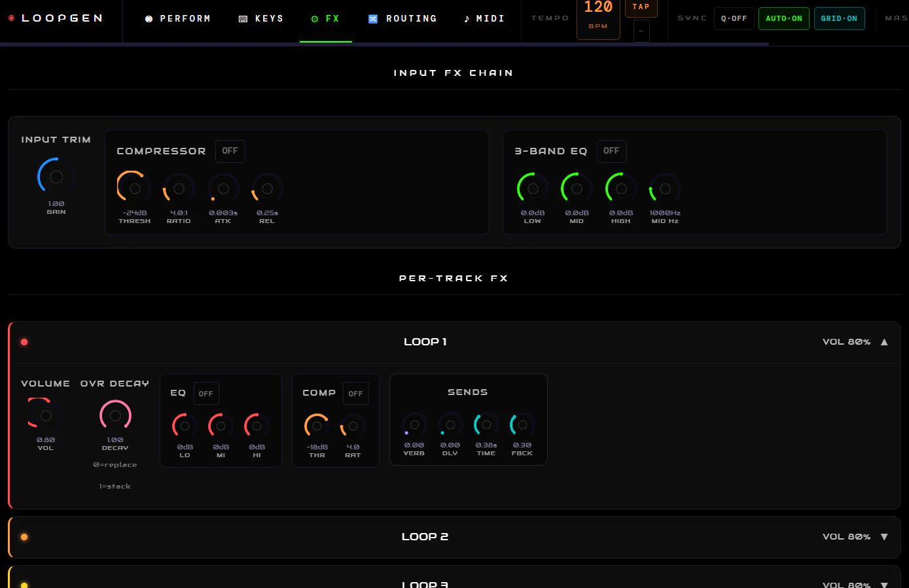Click the Loop 1 VOL 80% readout

846,342
